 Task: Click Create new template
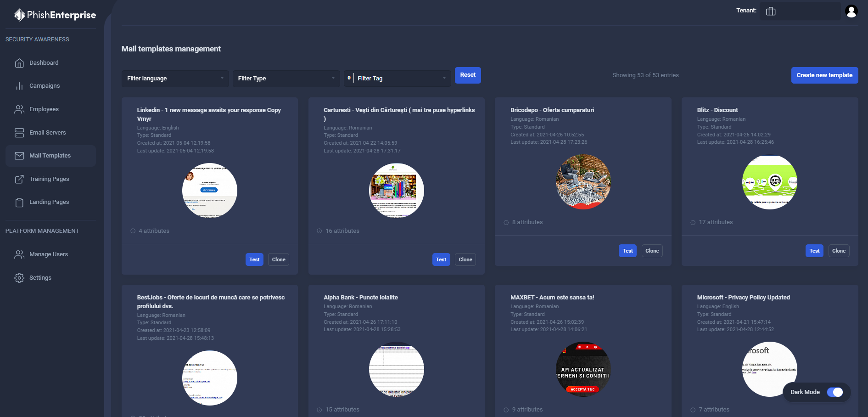824,75
